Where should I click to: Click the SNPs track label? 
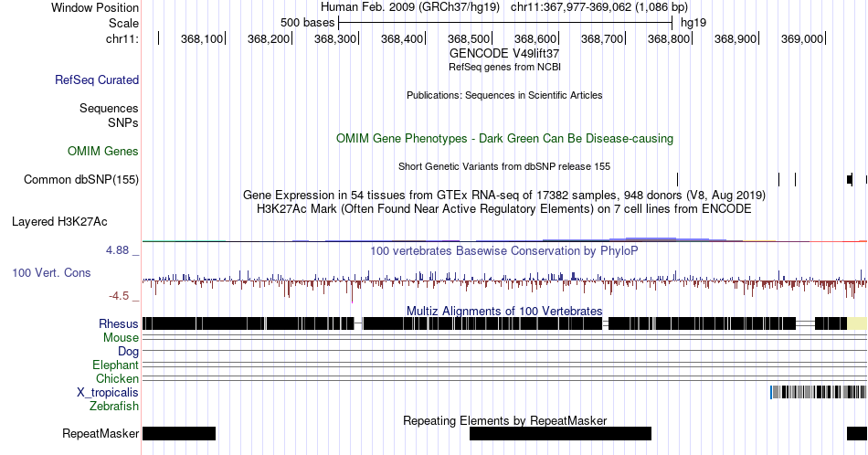point(123,122)
